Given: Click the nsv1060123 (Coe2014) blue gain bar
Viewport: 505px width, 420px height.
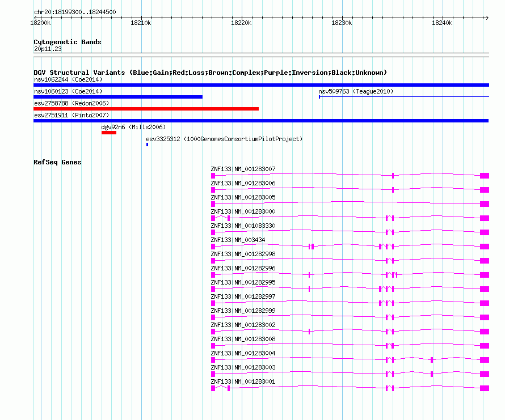Looking at the screenshot, I should click(x=118, y=97).
